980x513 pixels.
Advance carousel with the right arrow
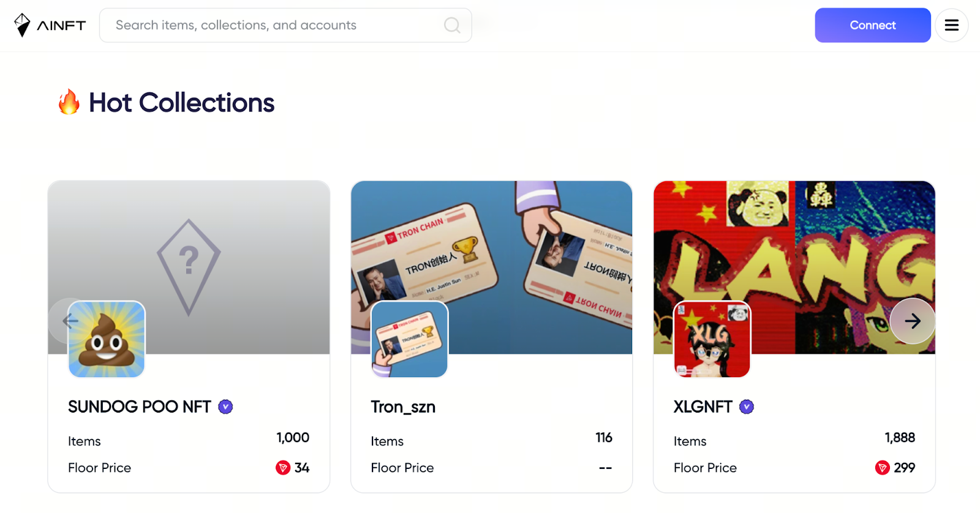pos(912,321)
